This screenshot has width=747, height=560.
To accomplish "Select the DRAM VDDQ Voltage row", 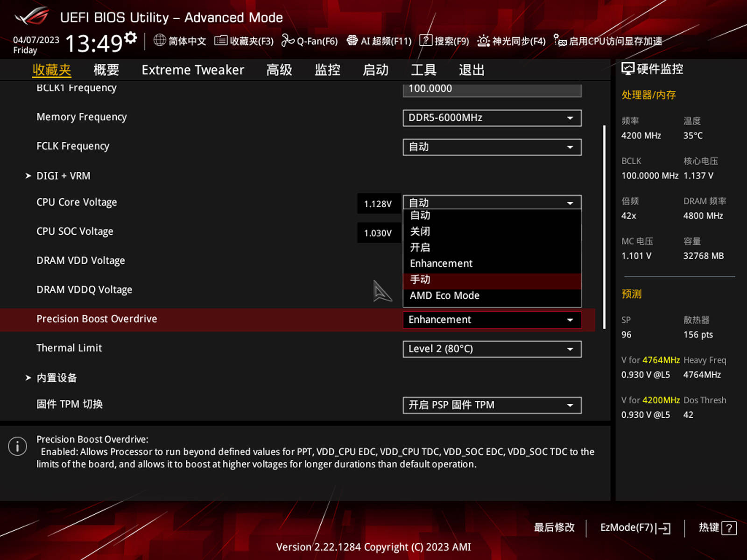I will coord(297,290).
